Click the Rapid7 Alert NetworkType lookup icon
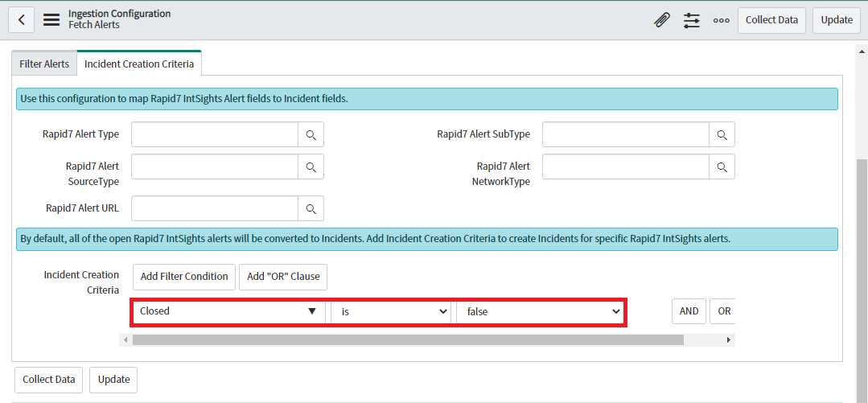The image size is (868, 403). (x=722, y=167)
